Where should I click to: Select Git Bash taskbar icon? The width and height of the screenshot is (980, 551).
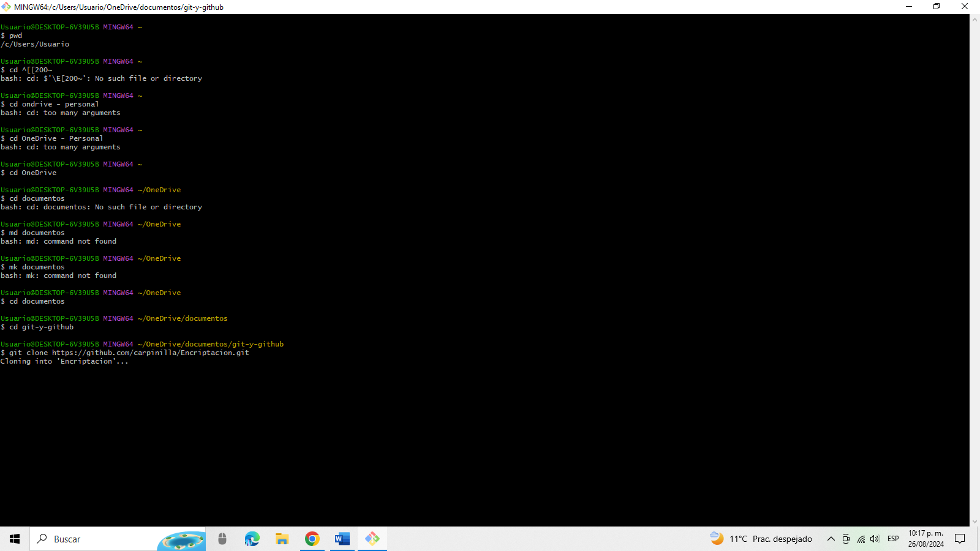(x=372, y=539)
